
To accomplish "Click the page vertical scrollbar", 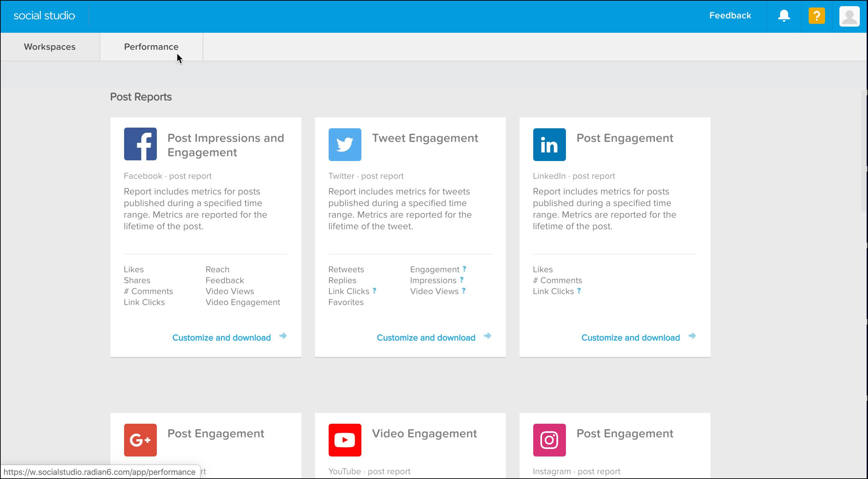I will (864, 150).
